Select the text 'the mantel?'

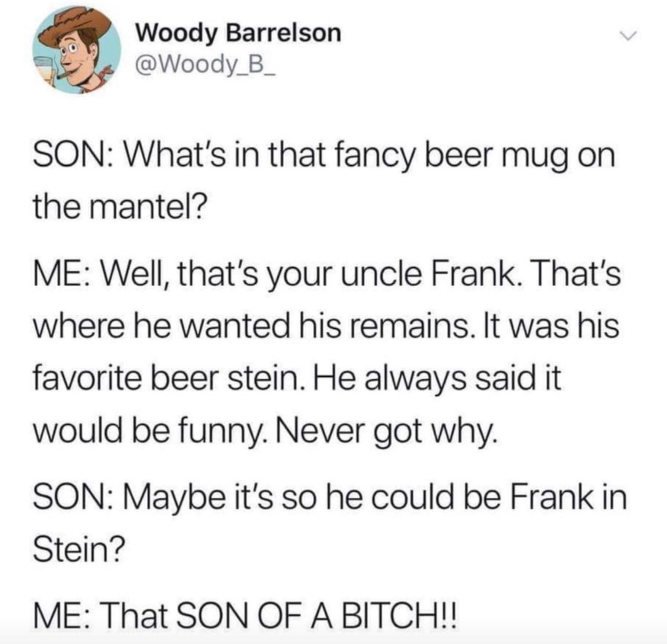[120, 208]
